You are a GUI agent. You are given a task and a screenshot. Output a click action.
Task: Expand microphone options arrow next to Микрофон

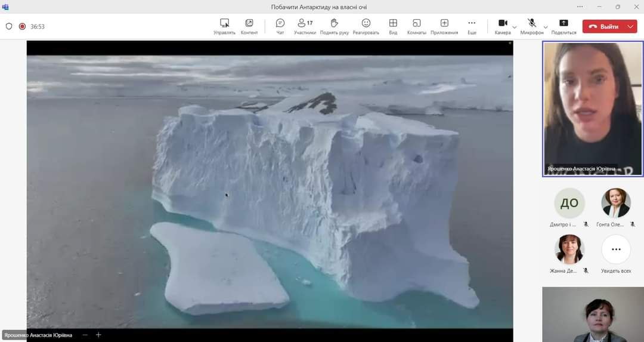pyautogui.click(x=545, y=27)
